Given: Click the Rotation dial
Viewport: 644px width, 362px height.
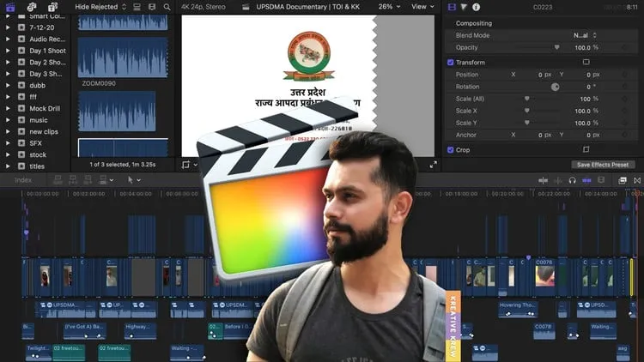Looking at the screenshot, I should pyautogui.click(x=555, y=87).
